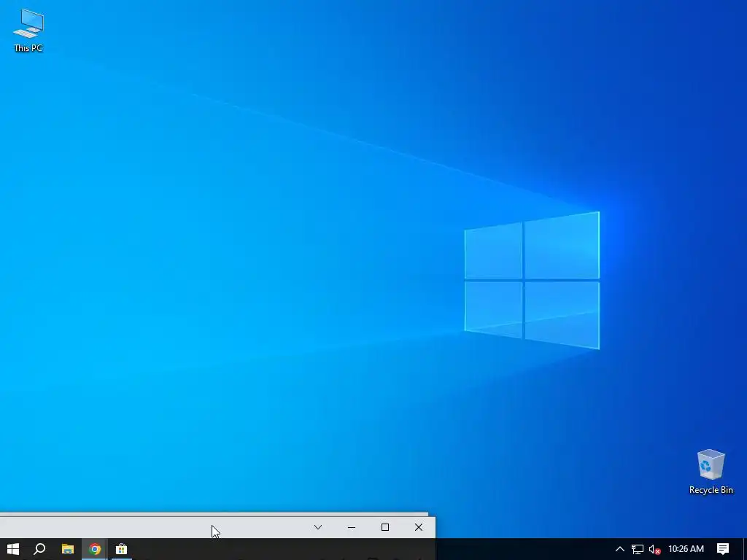The height and width of the screenshot is (560, 747).
Task: Maximize the partially visible Chrome window
Action: pyautogui.click(x=385, y=527)
